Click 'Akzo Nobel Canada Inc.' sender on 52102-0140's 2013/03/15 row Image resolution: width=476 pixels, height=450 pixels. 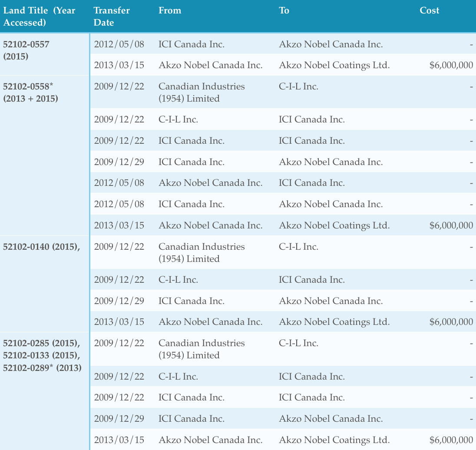tap(210, 322)
